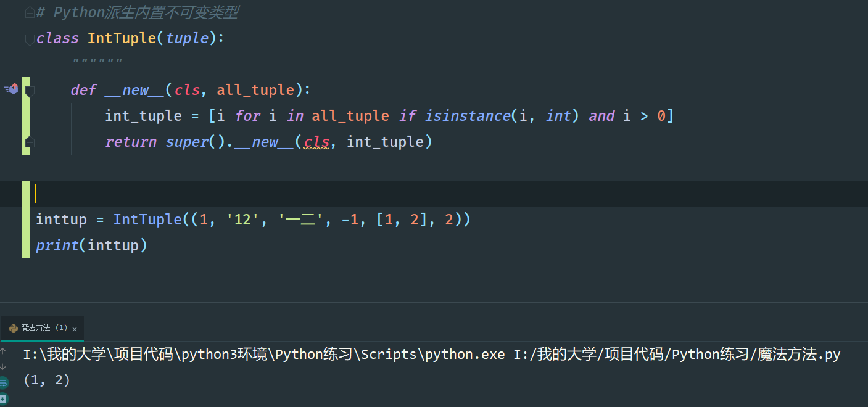This screenshot has width=868, height=407.
Task: Place cursor on the empty highlighted editor line
Action: 434,194
